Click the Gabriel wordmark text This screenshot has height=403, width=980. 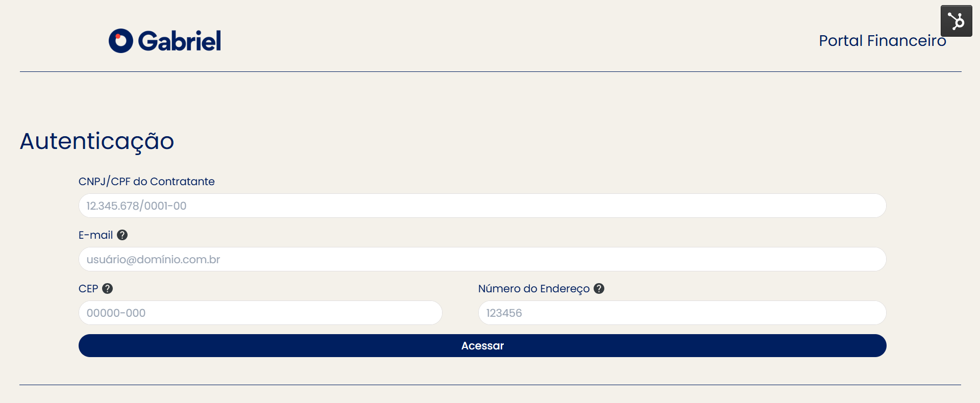tap(179, 41)
